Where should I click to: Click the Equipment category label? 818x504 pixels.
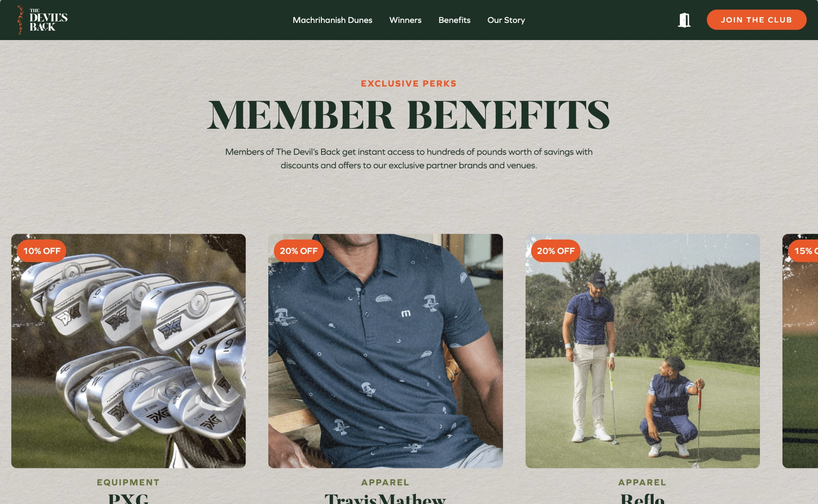point(128,482)
